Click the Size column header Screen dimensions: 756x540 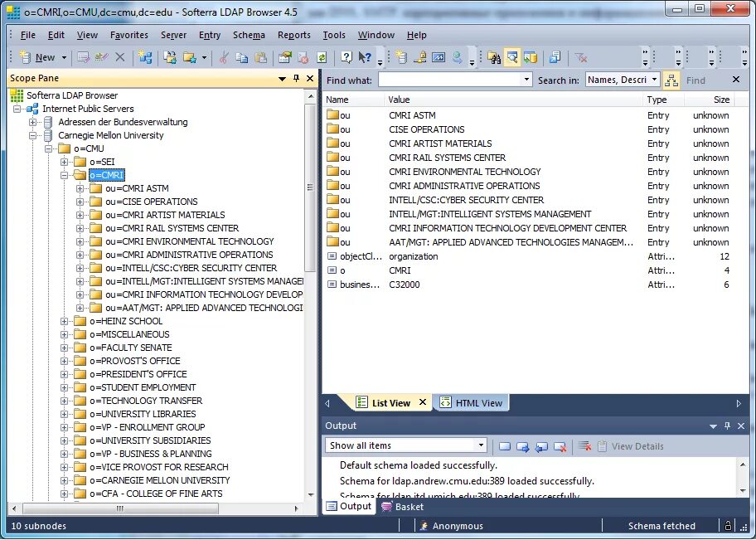pyautogui.click(x=709, y=100)
